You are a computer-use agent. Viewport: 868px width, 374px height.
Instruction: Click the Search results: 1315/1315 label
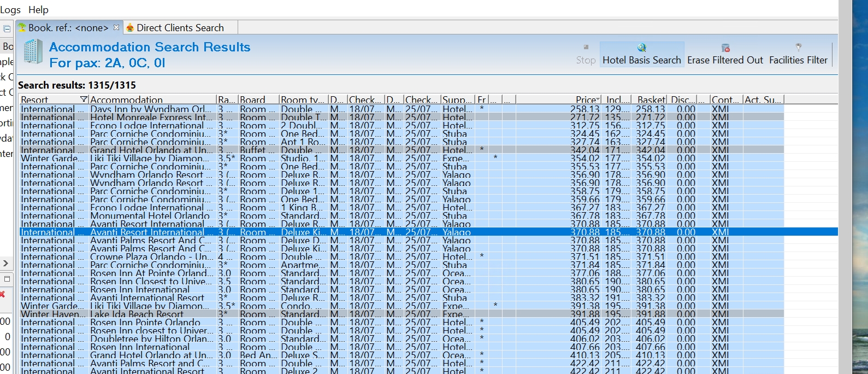[77, 85]
